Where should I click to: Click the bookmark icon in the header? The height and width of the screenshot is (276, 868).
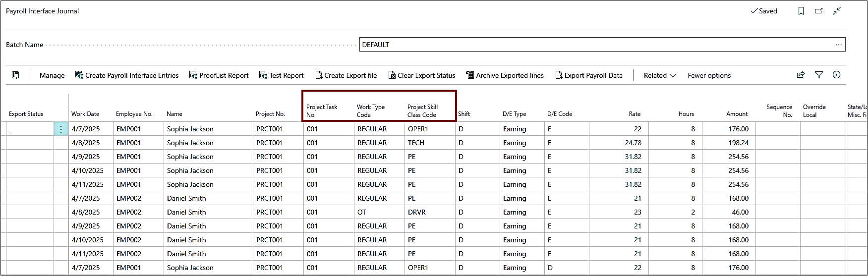pos(801,11)
